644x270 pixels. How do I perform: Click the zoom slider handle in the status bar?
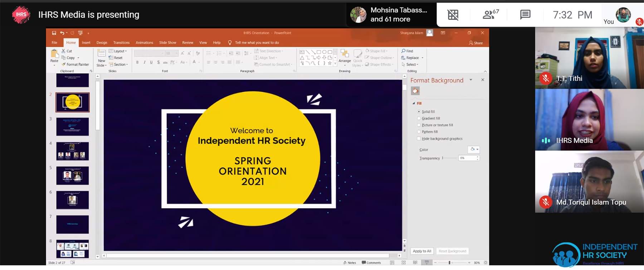pyautogui.click(x=450, y=262)
